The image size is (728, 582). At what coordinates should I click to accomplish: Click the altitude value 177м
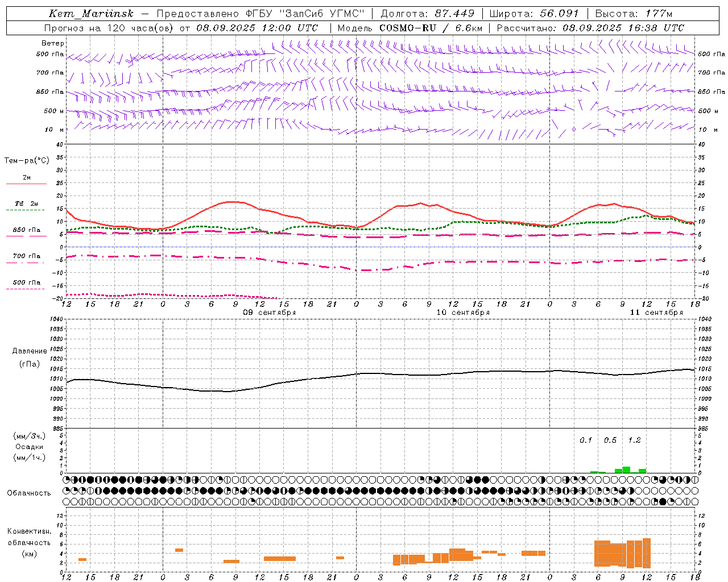[x=659, y=14]
